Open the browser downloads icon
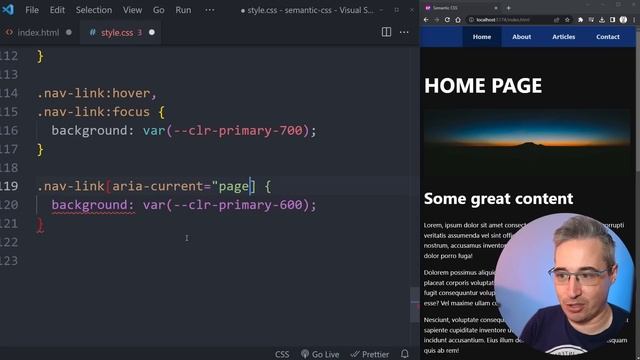The height and width of the screenshot is (360, 640). [602, 20]
